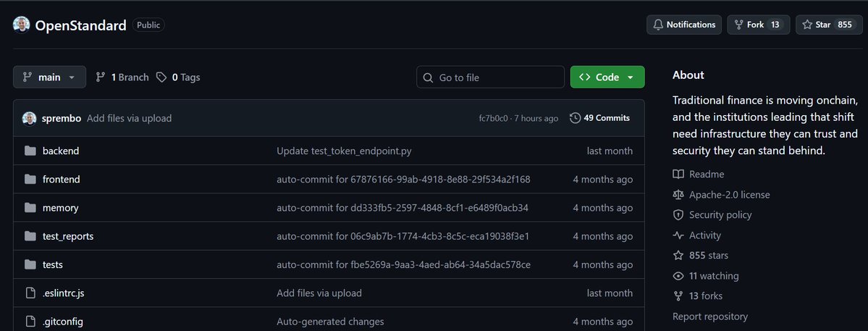Click the book icon next to Readme
The image size is (868, 331).
(678, 175)
